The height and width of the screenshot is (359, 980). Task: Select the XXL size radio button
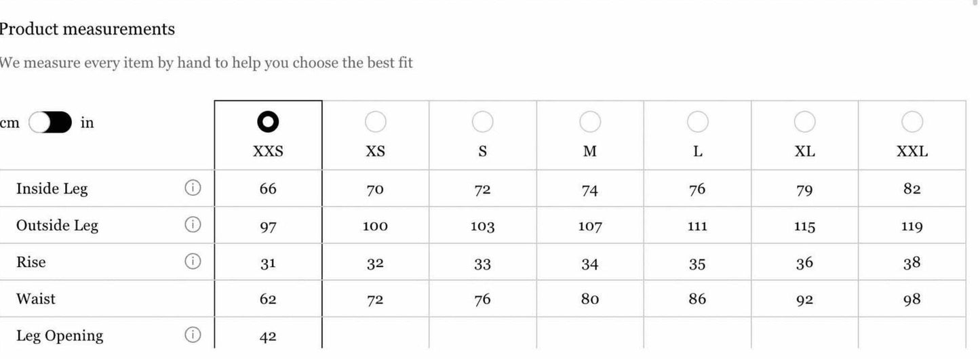pos(912,122)
